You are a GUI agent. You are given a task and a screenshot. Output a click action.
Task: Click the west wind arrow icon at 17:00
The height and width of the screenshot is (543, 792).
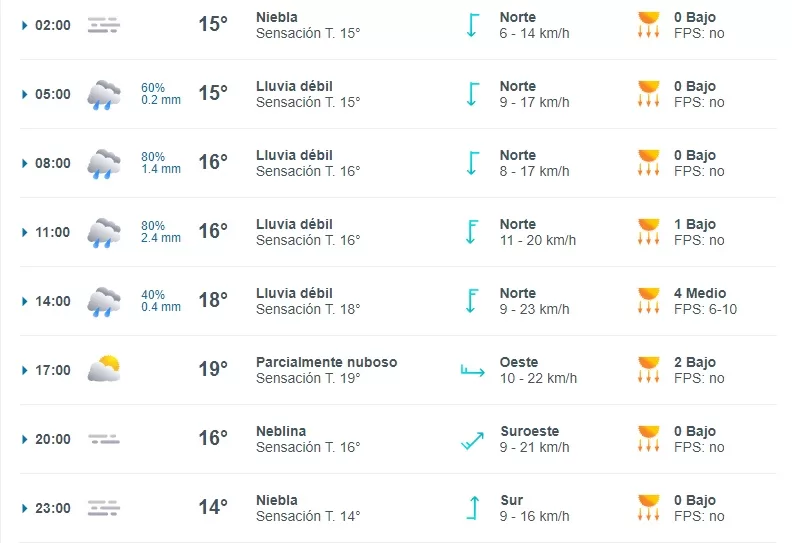tap(472, 371)
